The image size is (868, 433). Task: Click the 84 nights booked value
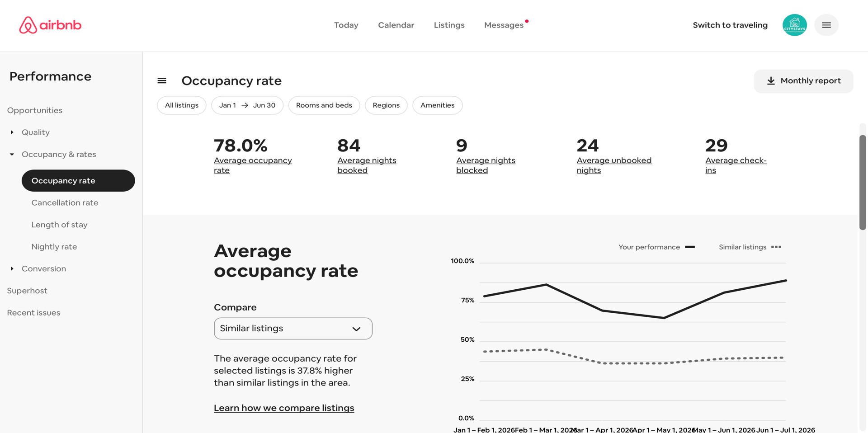pyautogui.click(x=349, y=146)
